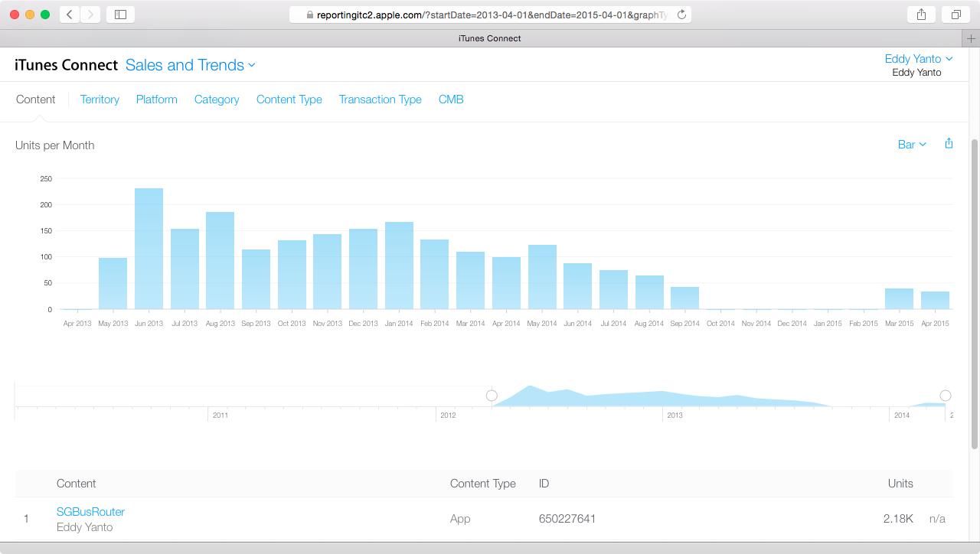Click the Sep 2014 bar in the chart
The image size is (980, 554).
tap(684, 298)
